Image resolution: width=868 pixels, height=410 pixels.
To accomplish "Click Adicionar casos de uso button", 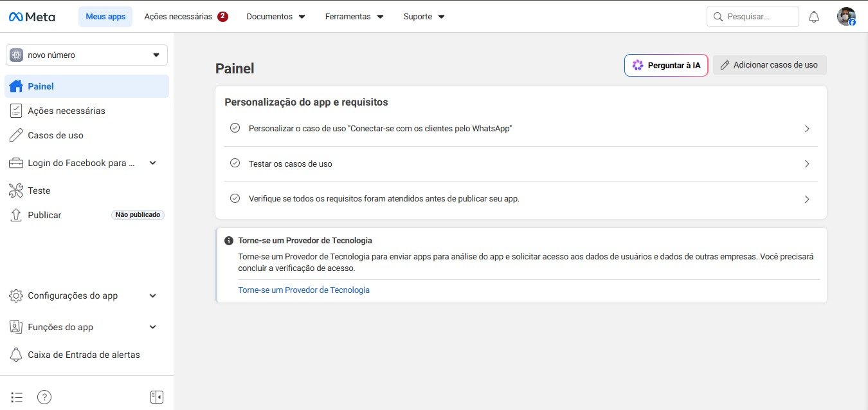I will click(x=770, y=65).
